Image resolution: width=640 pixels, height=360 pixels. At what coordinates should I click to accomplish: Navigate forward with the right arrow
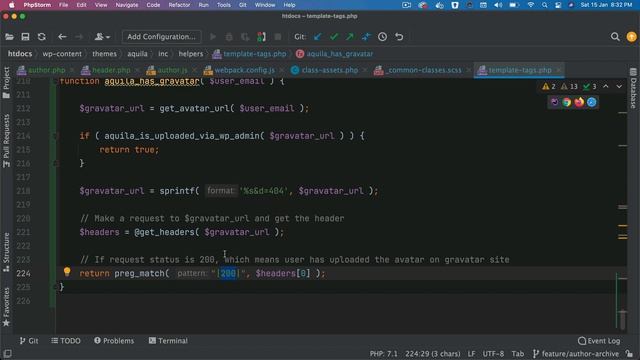coord(79,37)
